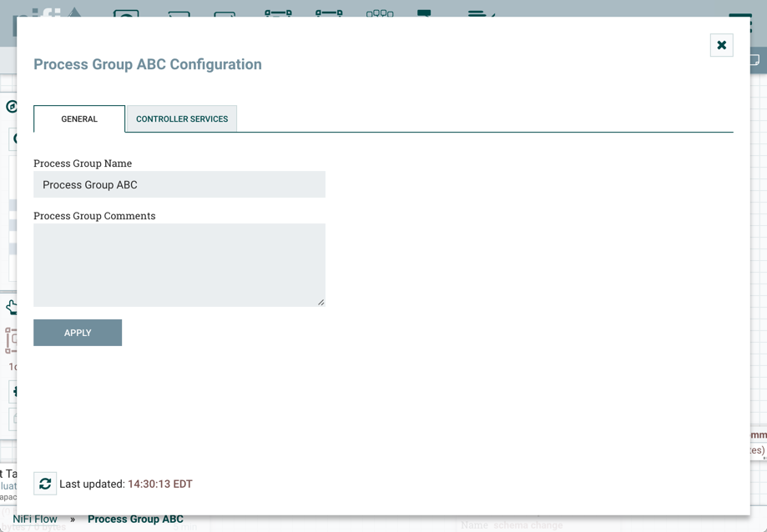The height and width of the screenshot is (532, 767).
Task: Select the Process Group toolbar icon
Action: [278, 12]
